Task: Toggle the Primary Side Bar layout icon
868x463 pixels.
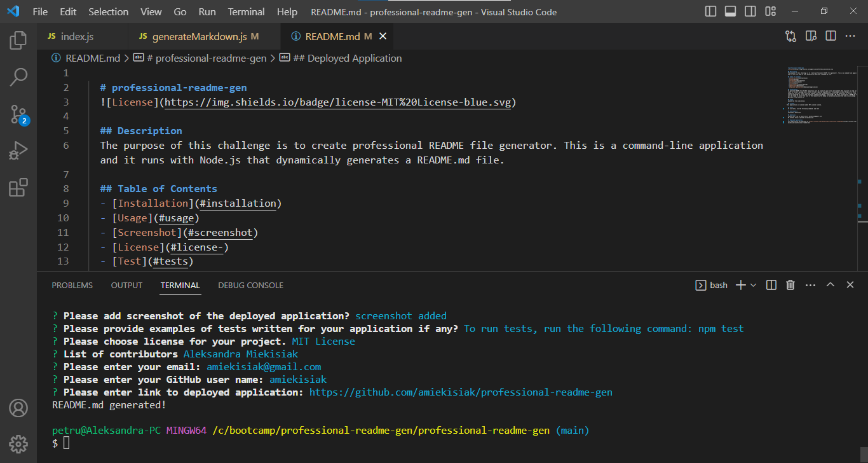Action: (710, 11)
